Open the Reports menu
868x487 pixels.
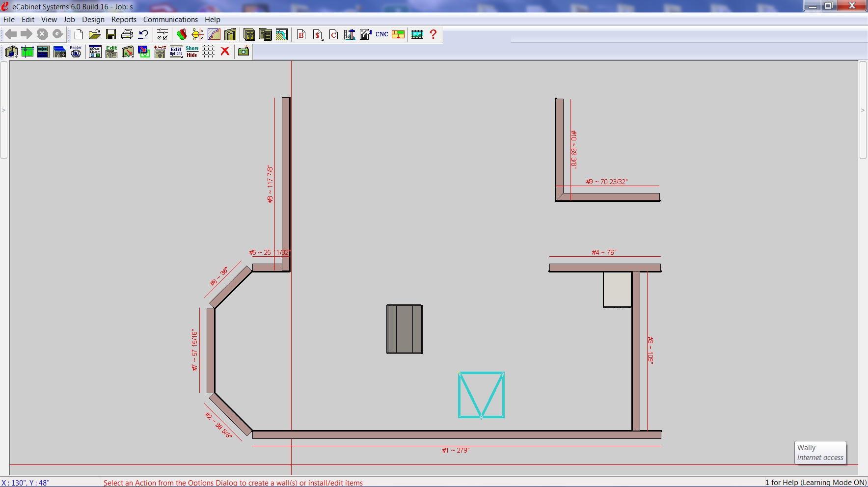pyautogui.click(x=124, y=20)
